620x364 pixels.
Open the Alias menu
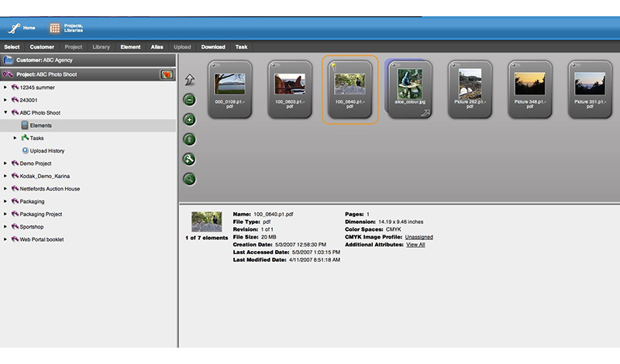click(157, 46)
